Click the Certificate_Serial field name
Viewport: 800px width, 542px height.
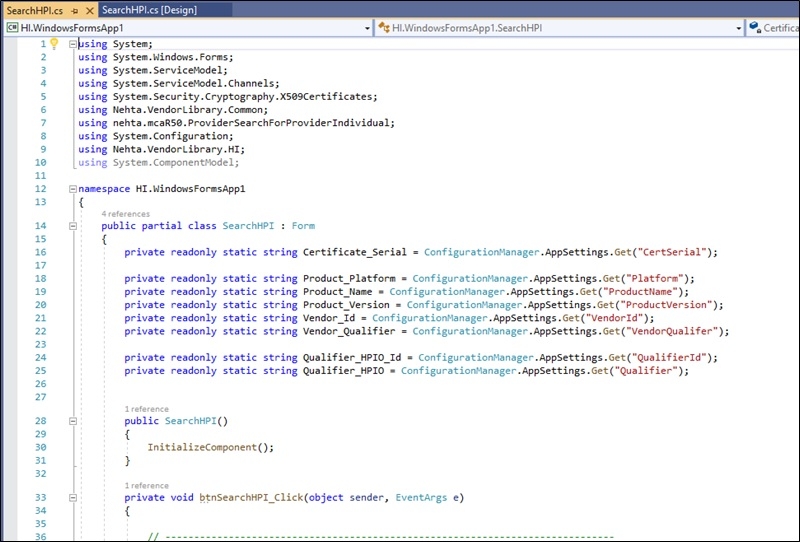[355, 252]
